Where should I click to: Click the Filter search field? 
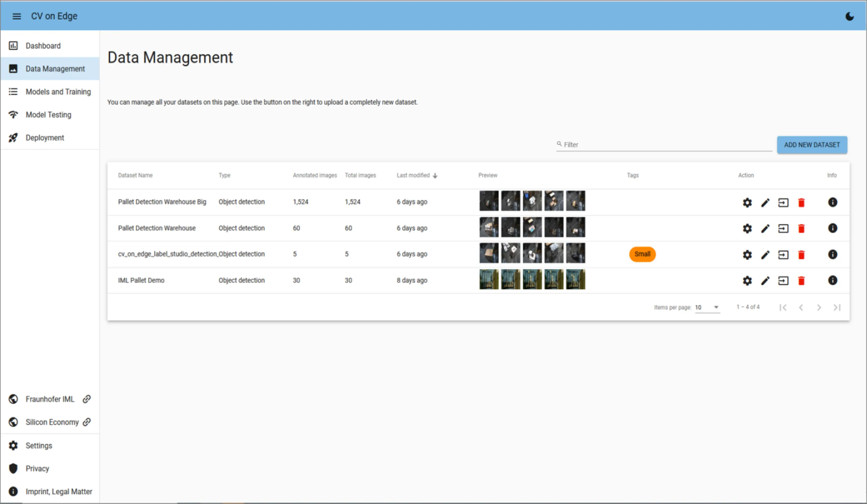coord(664,145)
